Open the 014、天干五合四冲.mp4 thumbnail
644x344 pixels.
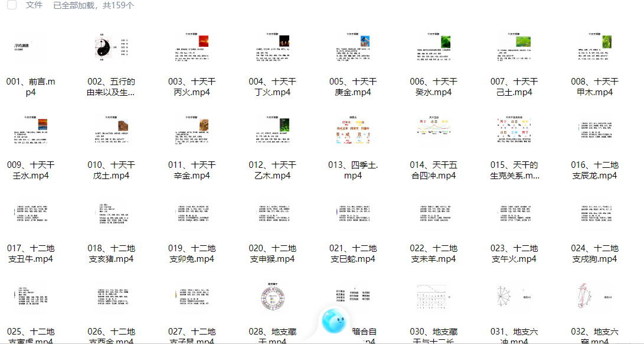tap(433, 131)
